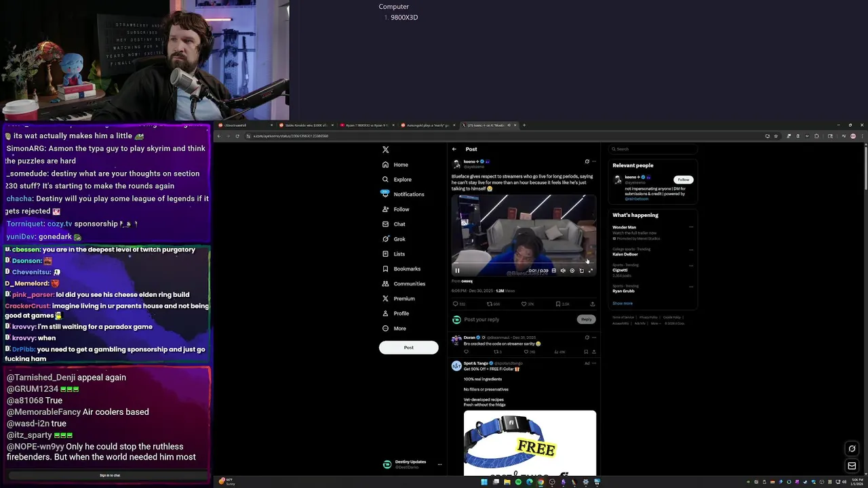Open Bookmarks in the X sidebar
The width and height of the screenshot is (868, 488).
(x=401, y=269)
